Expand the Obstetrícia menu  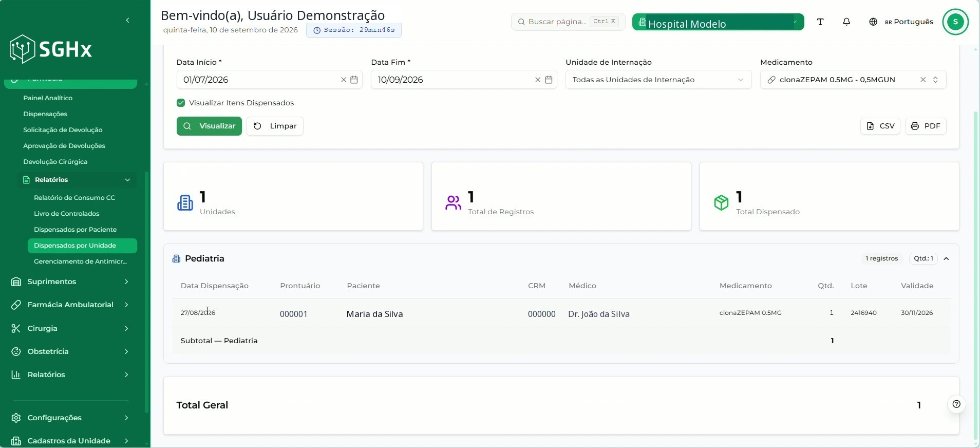[x=70, y=351]
